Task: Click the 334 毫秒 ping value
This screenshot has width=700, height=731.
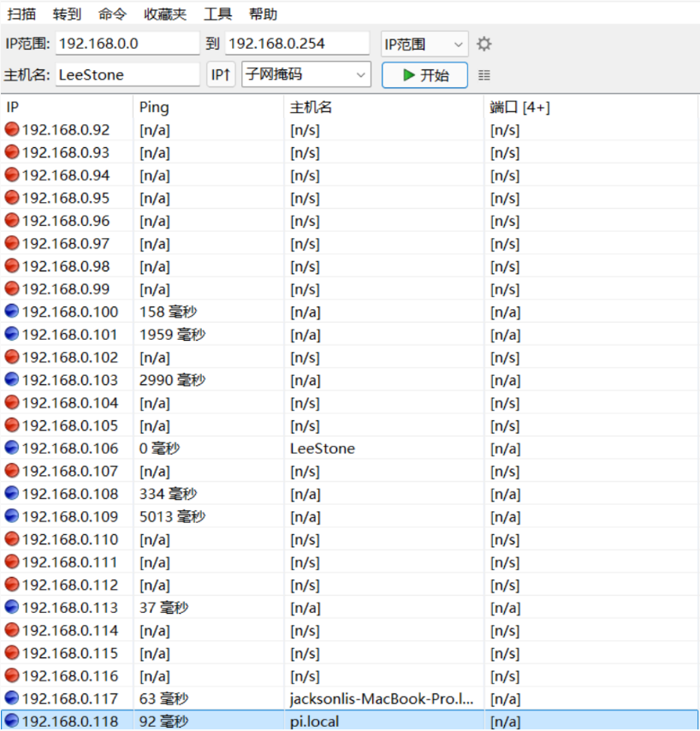Action: [x=169, y=494]
